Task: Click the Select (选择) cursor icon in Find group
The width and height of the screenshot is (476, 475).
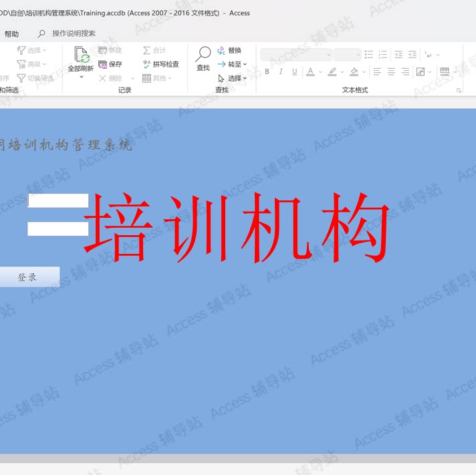Action: (x=221, y=78)
